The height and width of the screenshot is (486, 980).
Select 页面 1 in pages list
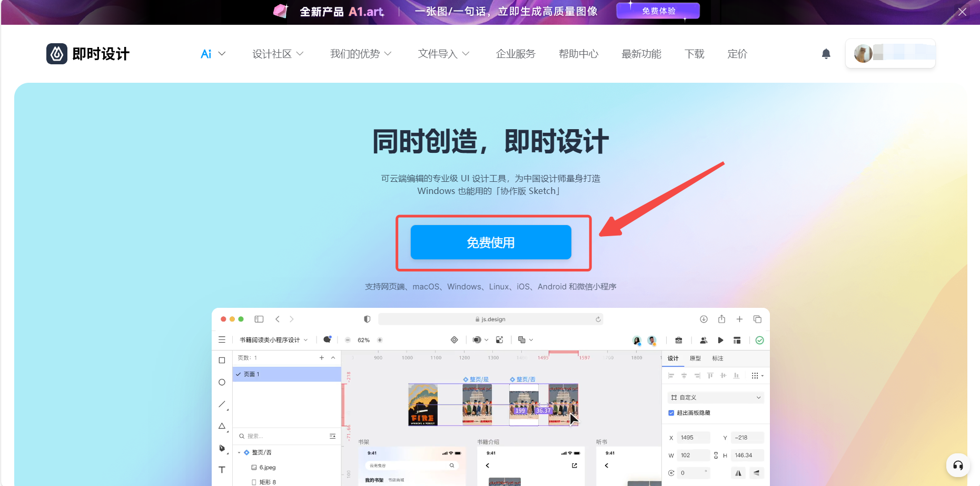click(287, 374)
